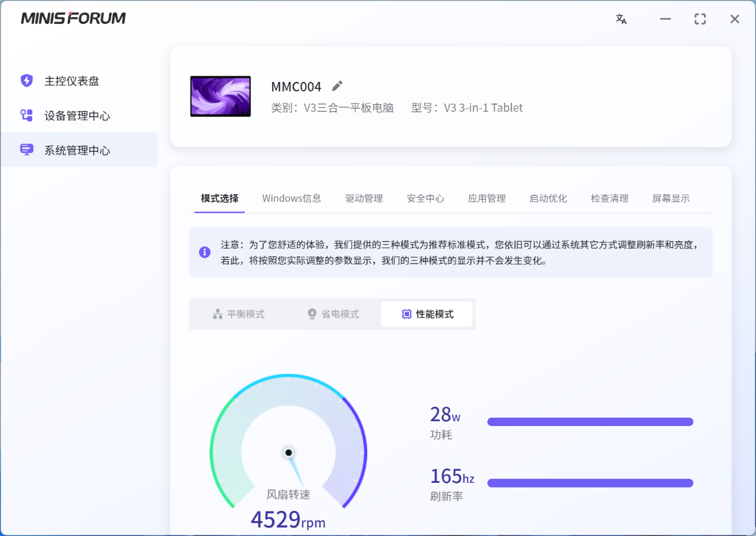Select the 应用管理 tab

pyautogui.click(x=487, y=198)
